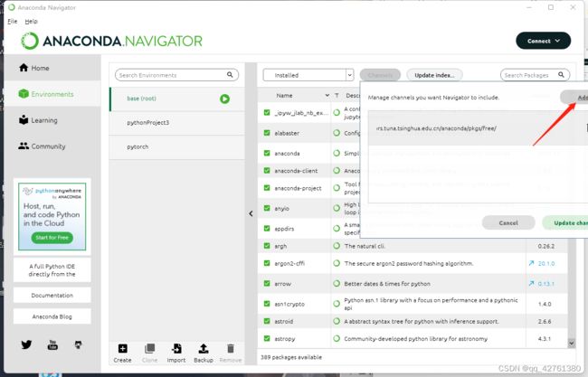Screen dimensions: 588x377
Task: Open the Twitter link icon
Action: coord(26,344)
